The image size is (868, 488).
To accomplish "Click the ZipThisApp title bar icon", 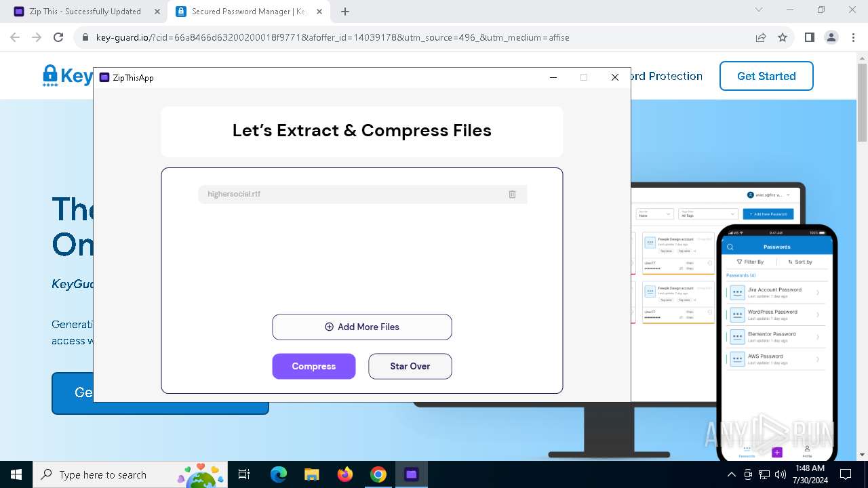I will tap(104, 77).
